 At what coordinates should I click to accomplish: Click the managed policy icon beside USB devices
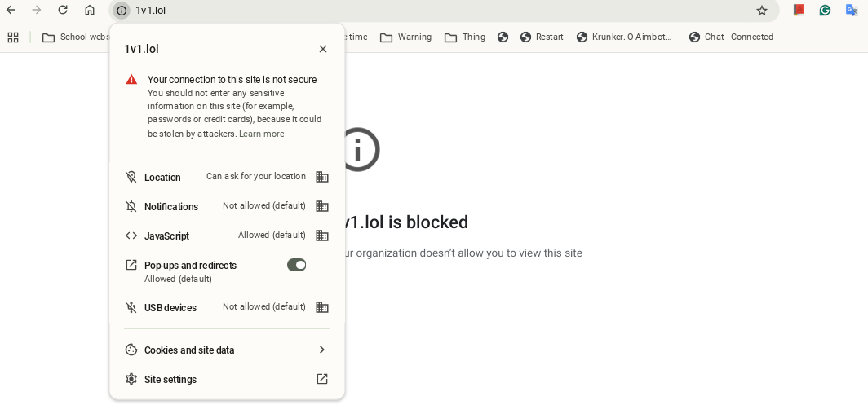(322, 307)
